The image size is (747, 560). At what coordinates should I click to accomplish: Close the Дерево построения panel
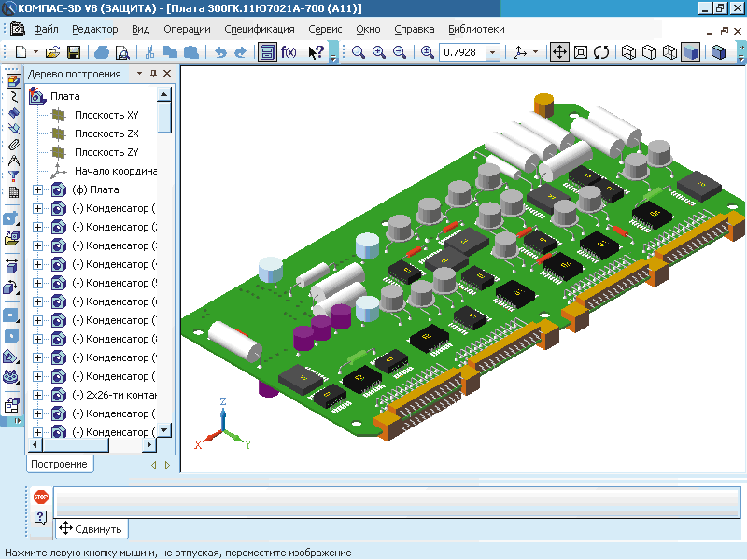pyautogui.click(x=167, y=74)
